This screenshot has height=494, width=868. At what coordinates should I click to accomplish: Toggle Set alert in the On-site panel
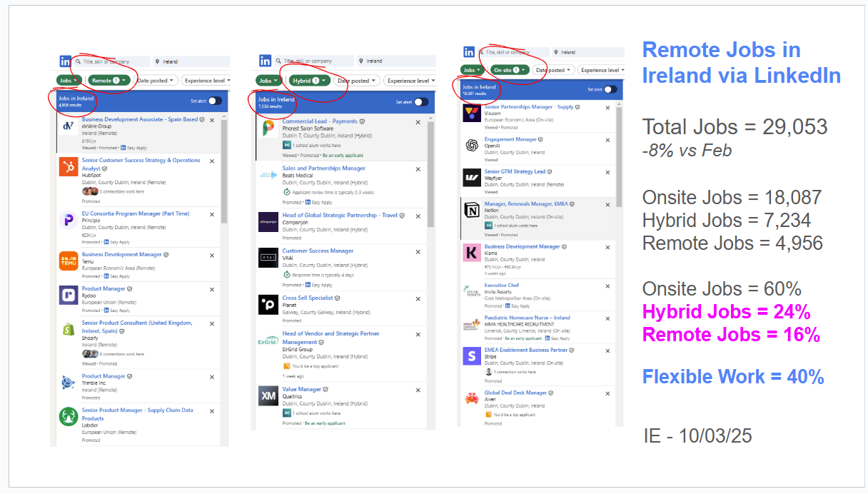pos(610,89)
